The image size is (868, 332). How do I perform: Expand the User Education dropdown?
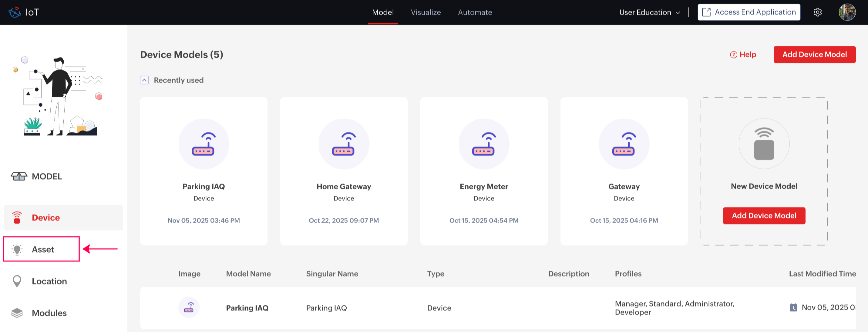coord(649,12)
